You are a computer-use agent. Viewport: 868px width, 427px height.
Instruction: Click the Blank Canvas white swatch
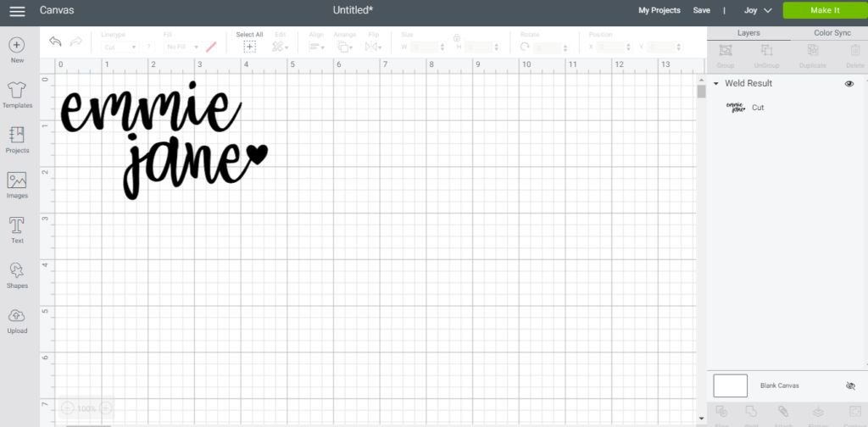tap(730, 385)
